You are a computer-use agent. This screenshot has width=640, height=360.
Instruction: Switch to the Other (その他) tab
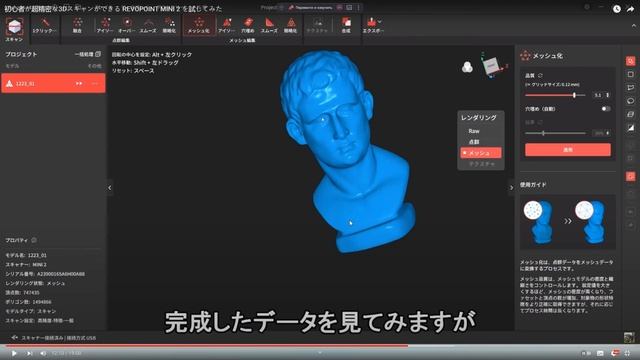pos(94,66)
